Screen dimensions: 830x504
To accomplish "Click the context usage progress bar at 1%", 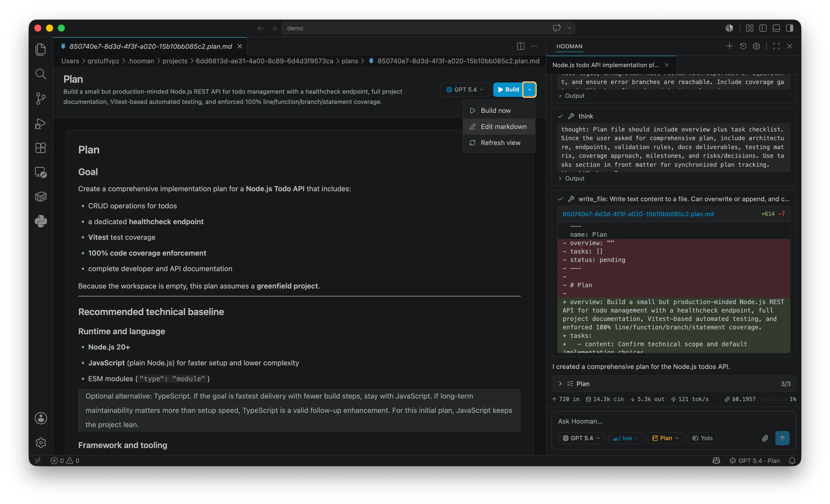I will pyautogui.click(x=774, y=399).
